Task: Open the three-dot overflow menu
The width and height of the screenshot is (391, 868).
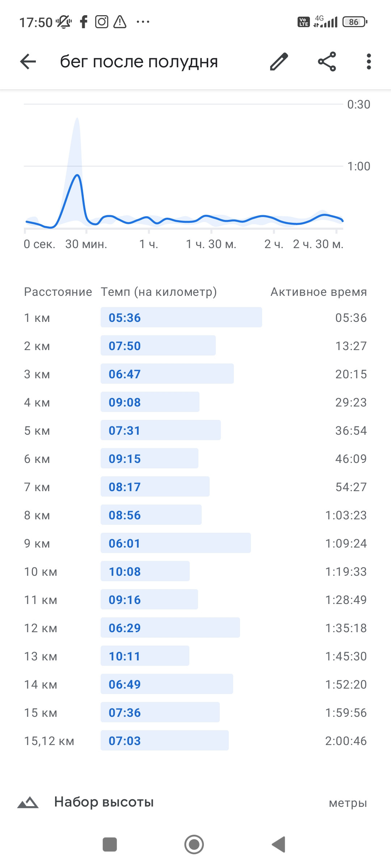Action: [x=369, y=61]
